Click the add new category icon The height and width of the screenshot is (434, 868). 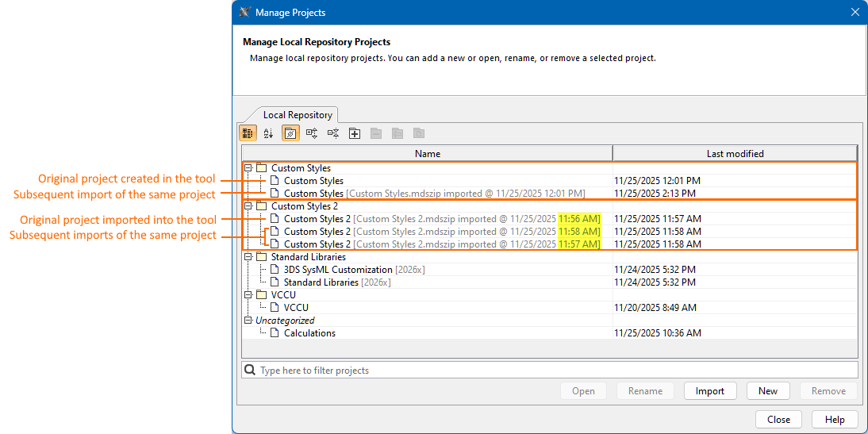coord(355,133)
